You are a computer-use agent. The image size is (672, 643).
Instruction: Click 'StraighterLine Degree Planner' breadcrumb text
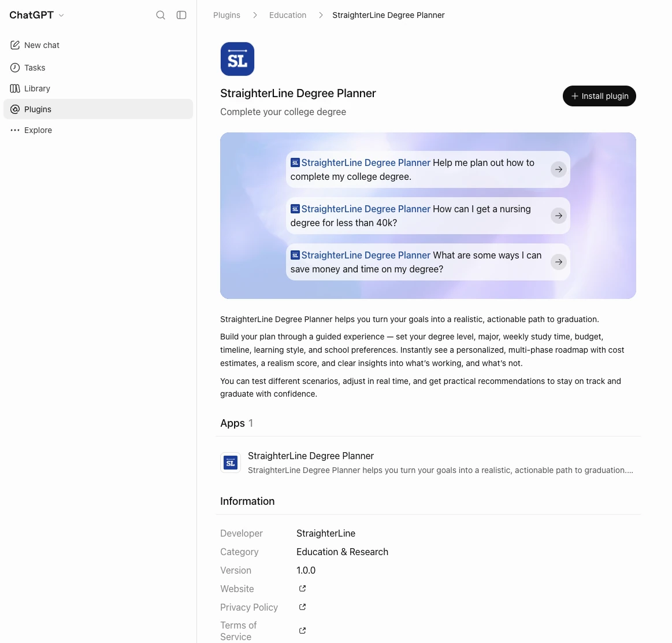click(388, 15)
